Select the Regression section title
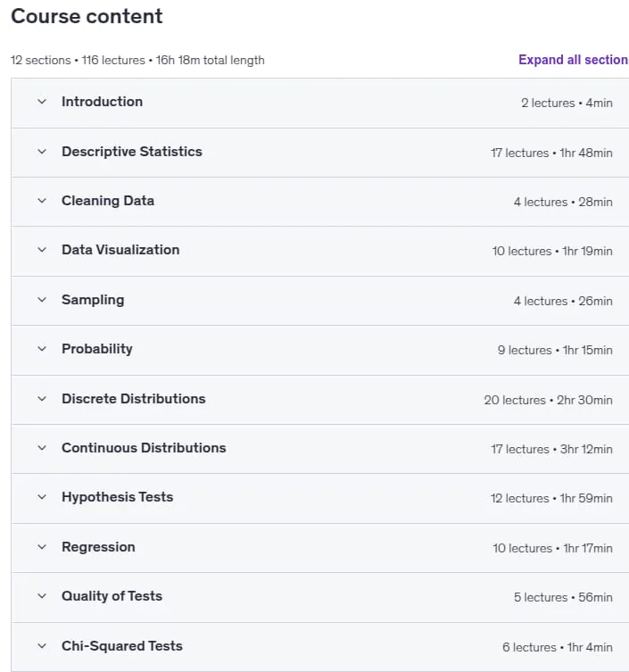The width and height of the screenshot is (629, 672). 98,547
